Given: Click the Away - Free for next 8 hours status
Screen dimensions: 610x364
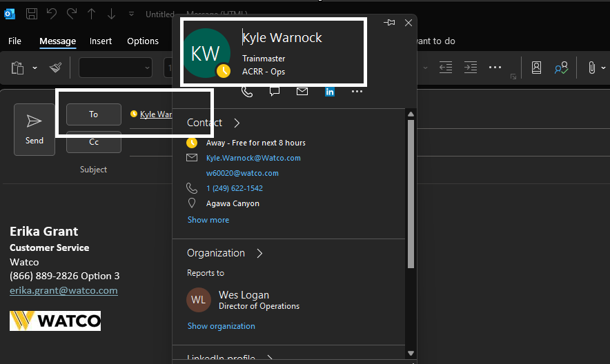Looking at the screenshot, I should pyautogui.click(x=255, y=143).
